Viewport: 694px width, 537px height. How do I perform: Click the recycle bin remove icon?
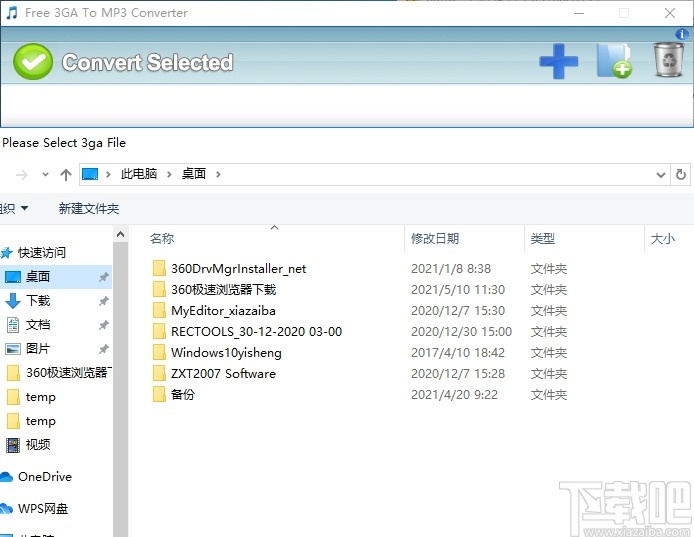[x=669, y=59]
